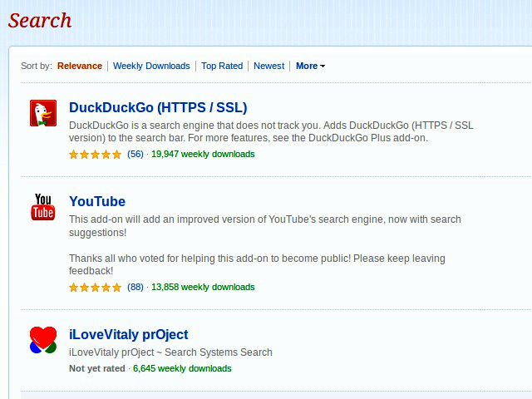The image size is (532, 399).
Task: Open the DuckDuckGo (HTTPS / SSL) add-on
Action: (x=158, y=107)
